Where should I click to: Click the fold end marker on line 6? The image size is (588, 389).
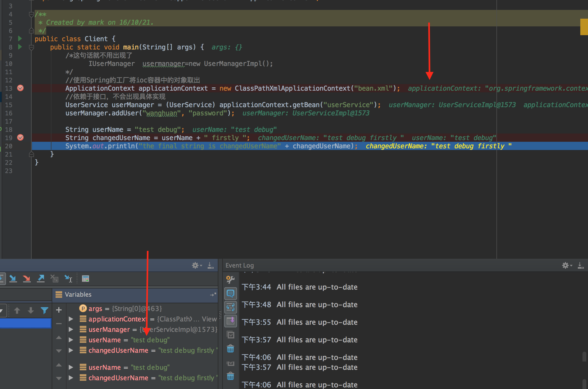point(31,30)
